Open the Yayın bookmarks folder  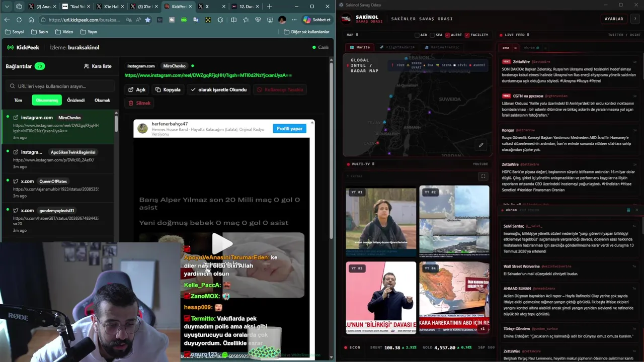[88, 32]
